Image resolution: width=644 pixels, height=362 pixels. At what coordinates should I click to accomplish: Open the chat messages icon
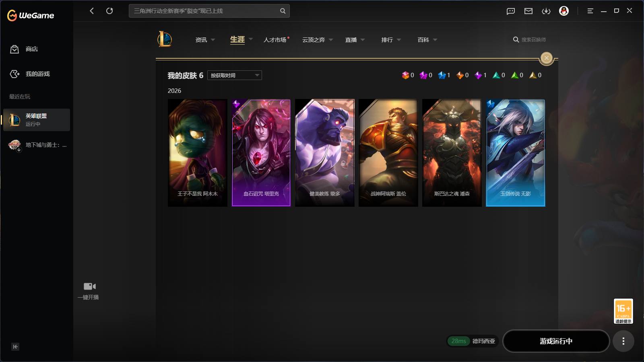pos(511,11)
